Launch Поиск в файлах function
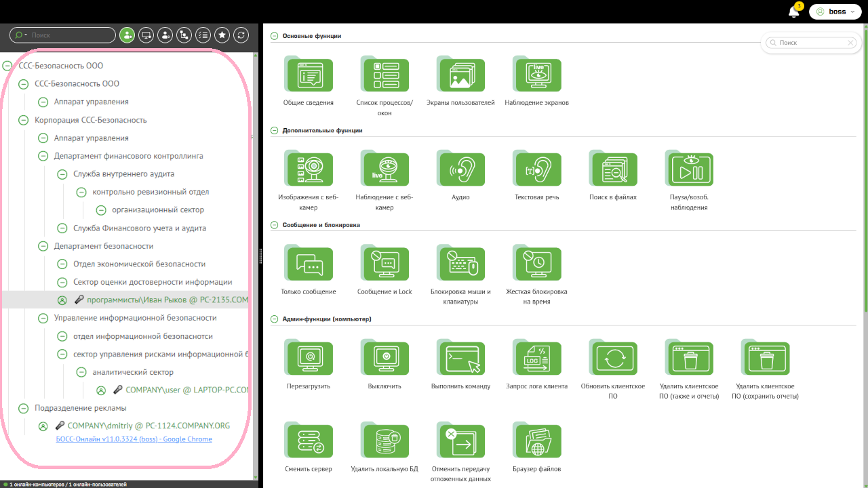The height and width of the screenshot is (488, 868). (x=614, y=169)
